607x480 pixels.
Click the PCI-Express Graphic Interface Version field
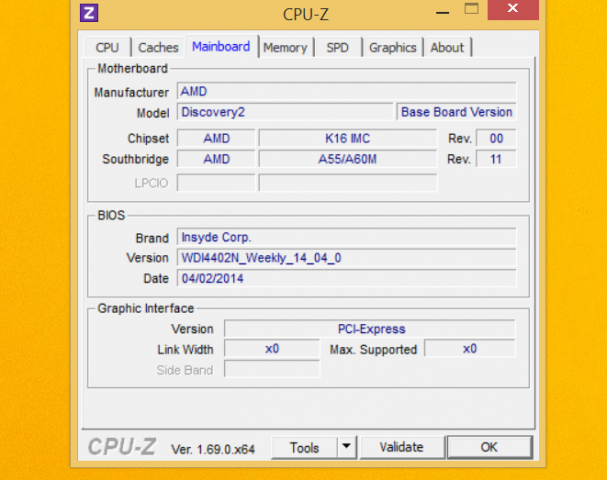click(370, 329)
